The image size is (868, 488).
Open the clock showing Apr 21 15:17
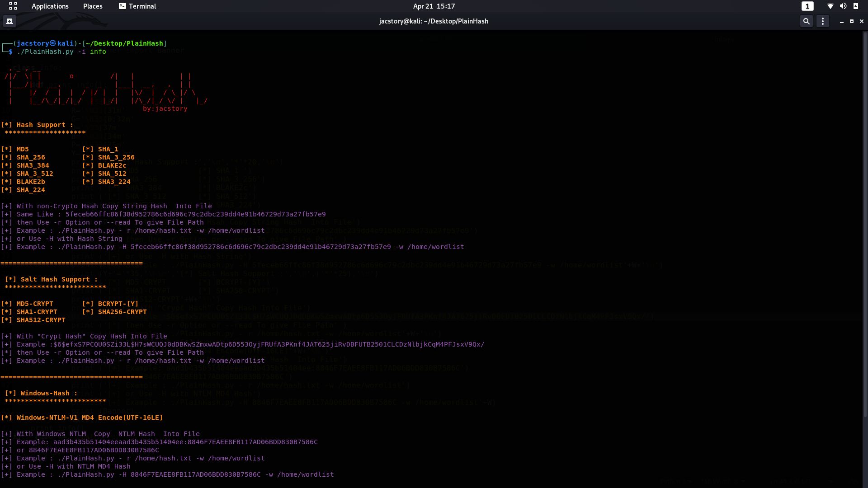point(434,6)
